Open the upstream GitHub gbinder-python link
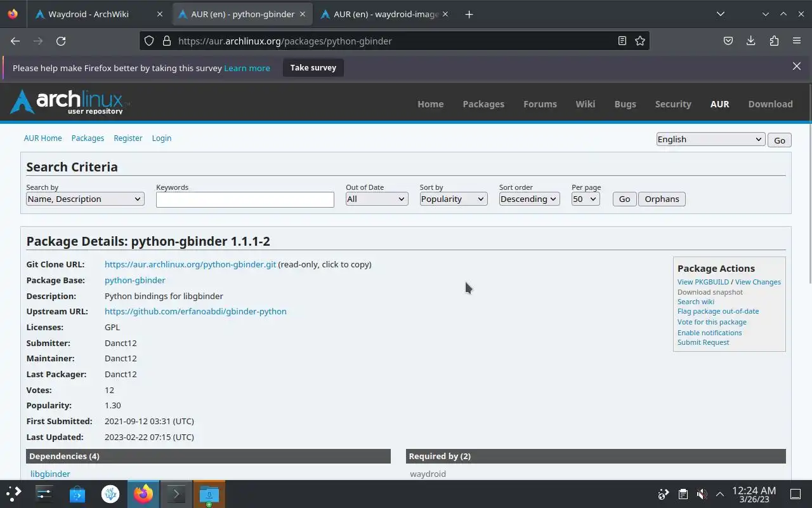The width and height of the screenshot is (812, 508). tap(195, 311)
